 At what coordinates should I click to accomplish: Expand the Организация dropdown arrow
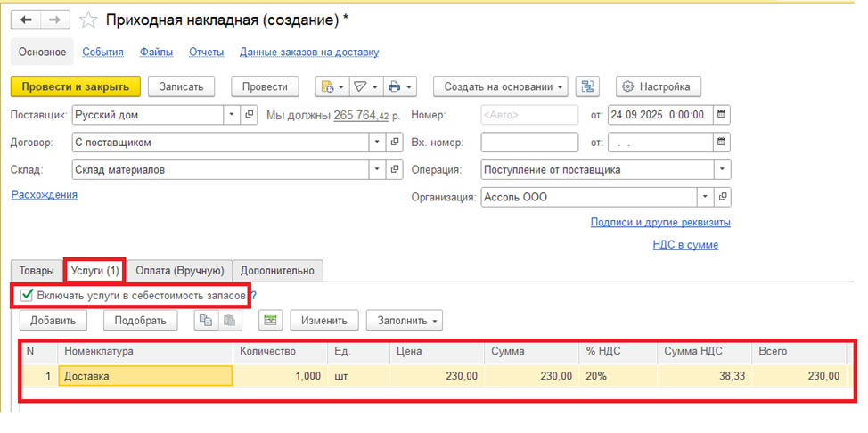pyautogui.click(x=705, y=197)
